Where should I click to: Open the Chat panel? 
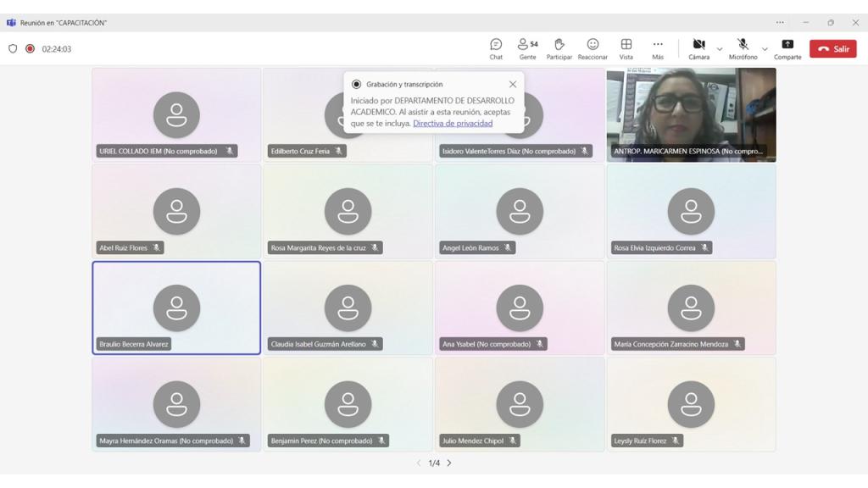(496, 48)
